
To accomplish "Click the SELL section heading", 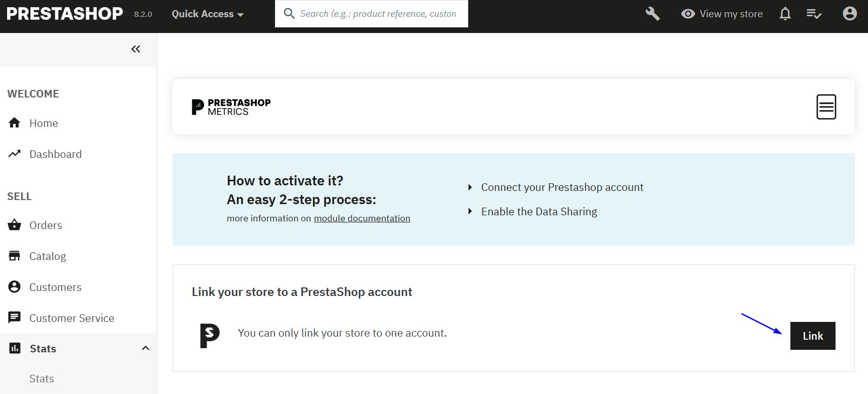I will (19, 196).
